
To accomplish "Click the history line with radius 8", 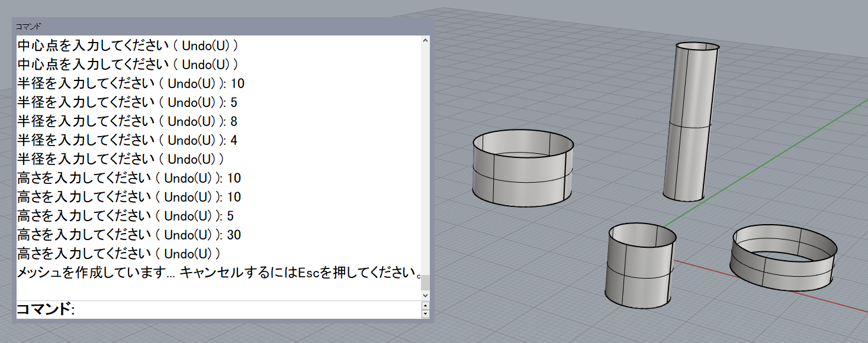I will [127, 121].
